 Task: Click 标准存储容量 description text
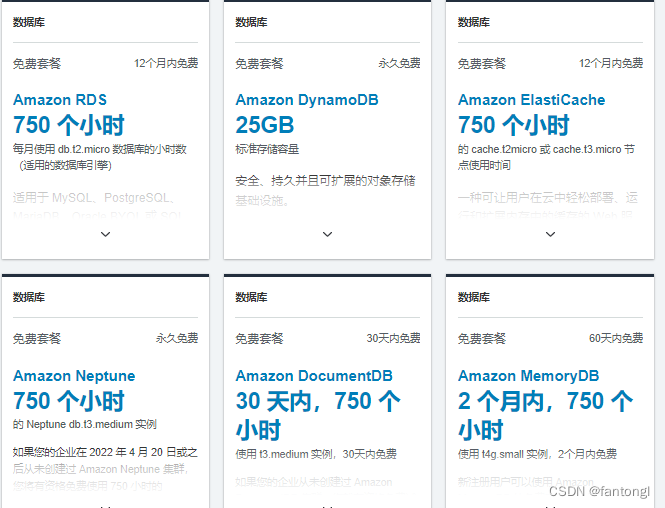pos(267,149)
